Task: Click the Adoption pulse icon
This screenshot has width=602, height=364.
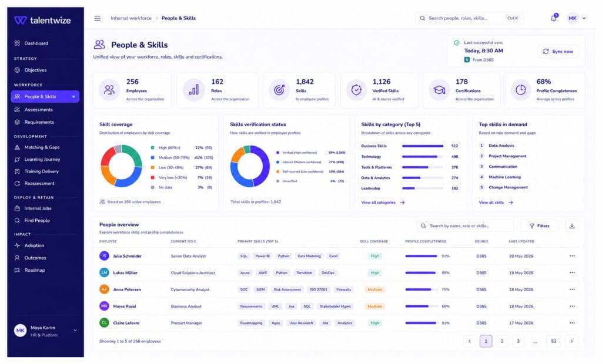Action: pyautogui.click(x=17, y=245)
